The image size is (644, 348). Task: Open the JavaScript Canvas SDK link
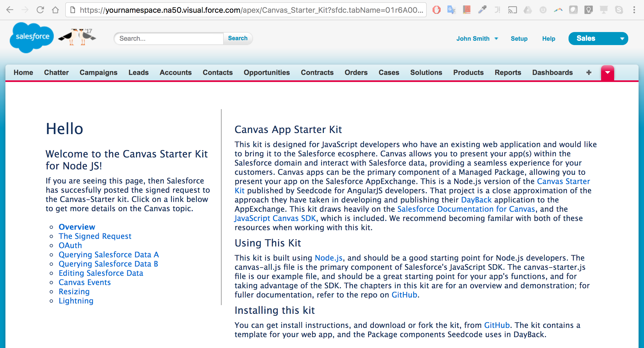tap(275, 218)
